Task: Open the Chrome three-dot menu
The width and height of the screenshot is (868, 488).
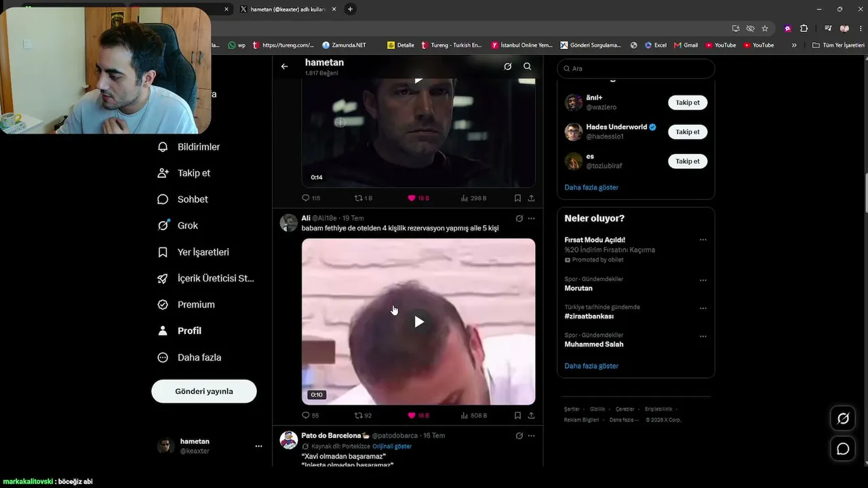Action: (x=859, y=28)
